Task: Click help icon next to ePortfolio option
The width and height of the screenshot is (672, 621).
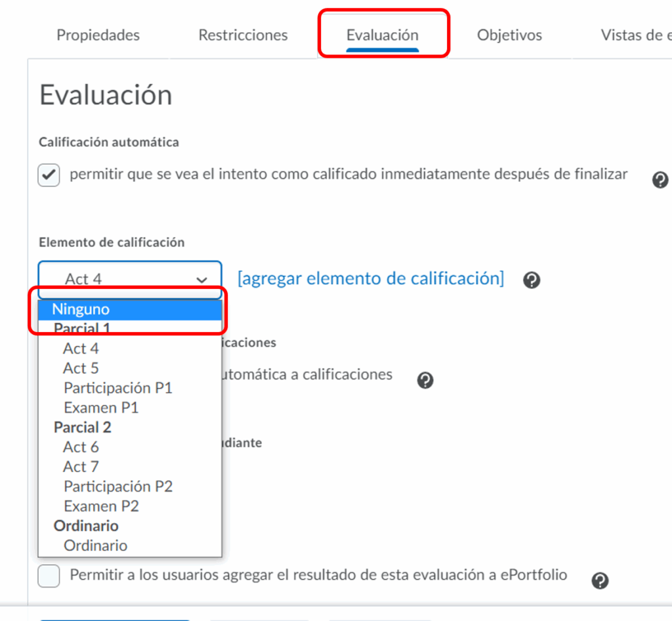Action: [600, 580]
